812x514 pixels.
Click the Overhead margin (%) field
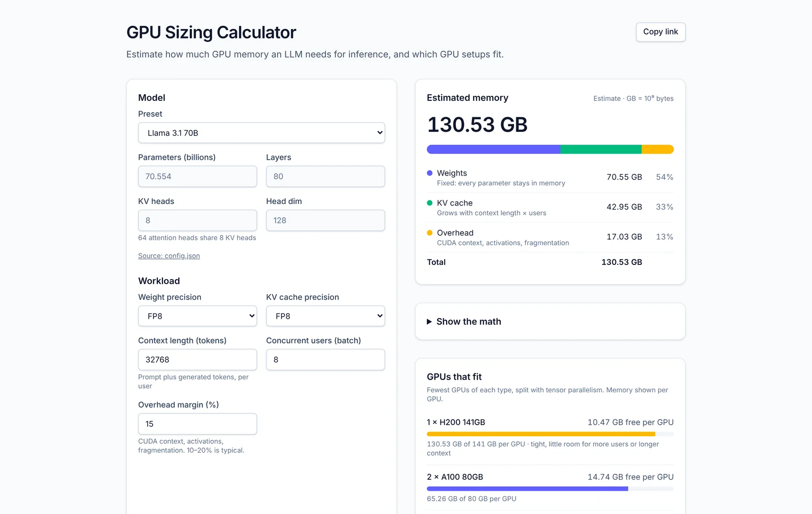(x=197, y=424)
